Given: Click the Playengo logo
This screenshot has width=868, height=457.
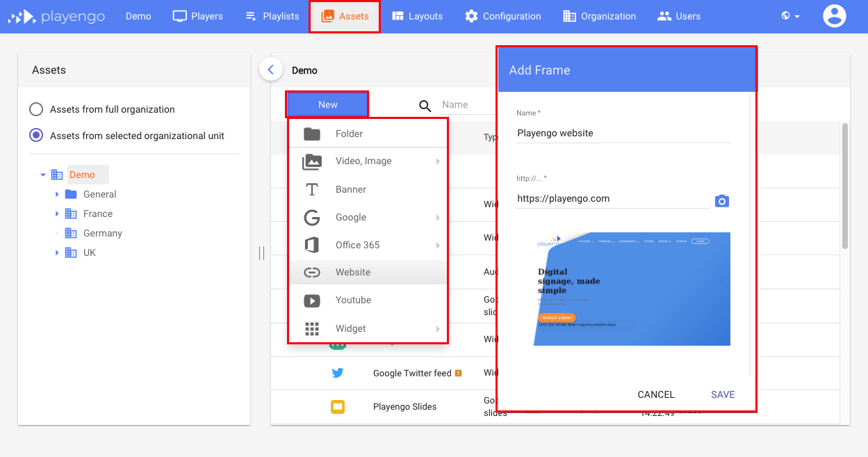Looking at the screenshot, I should [56, 16].
